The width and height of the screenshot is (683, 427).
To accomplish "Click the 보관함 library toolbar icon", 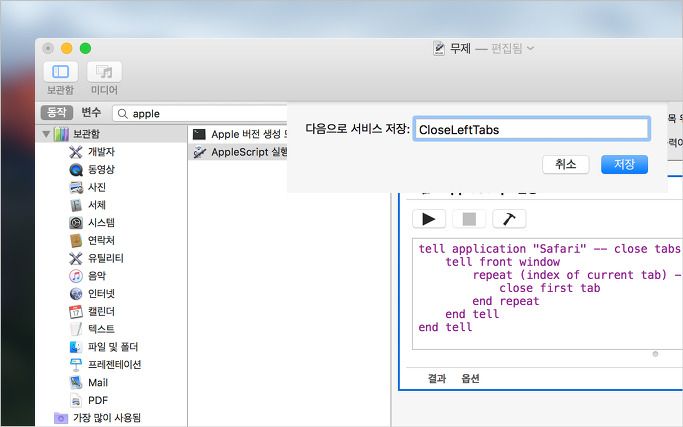I will point(61,72).
